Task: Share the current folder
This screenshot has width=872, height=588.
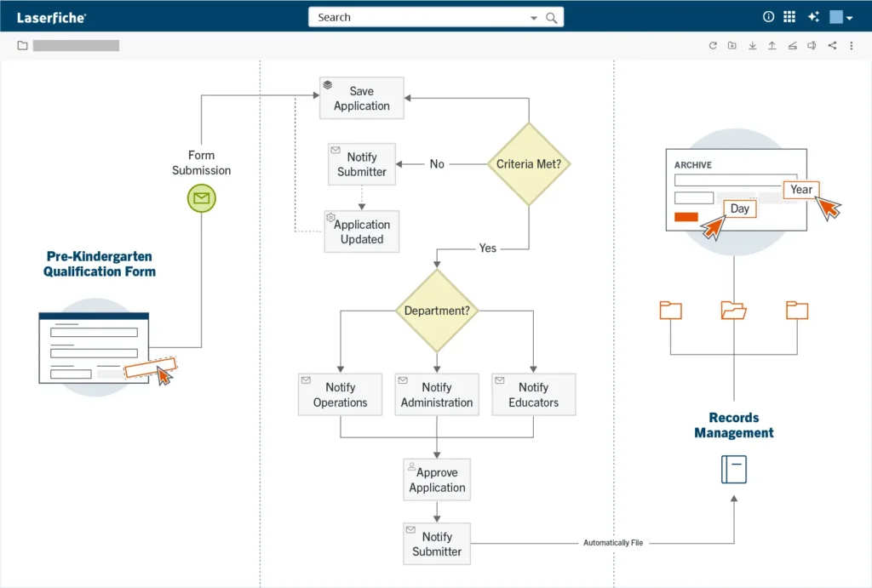Action: click(832, 46)
